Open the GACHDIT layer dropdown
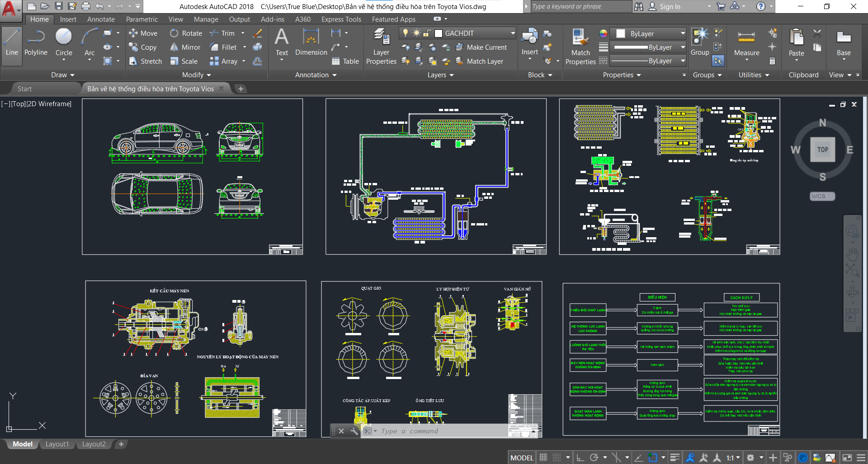This screenshot has height=464, width=868. tap(513, 33)
